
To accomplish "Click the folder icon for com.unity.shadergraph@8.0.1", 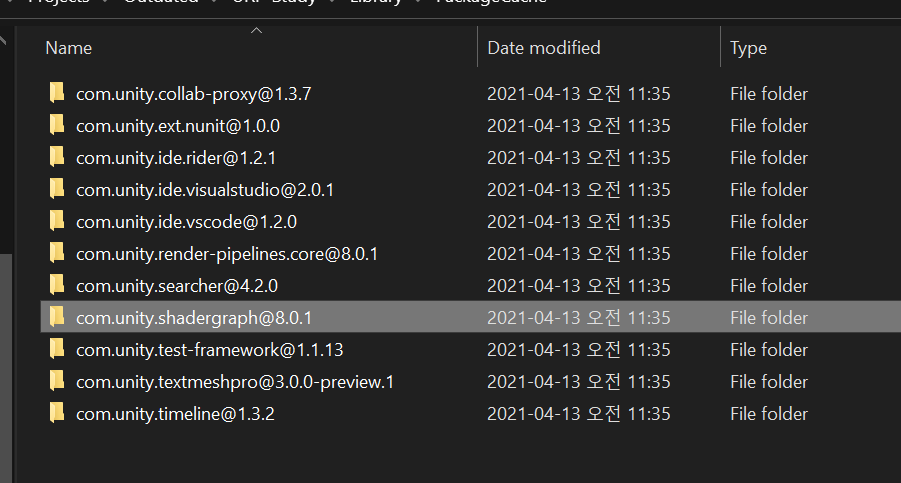I will [57, 317].
